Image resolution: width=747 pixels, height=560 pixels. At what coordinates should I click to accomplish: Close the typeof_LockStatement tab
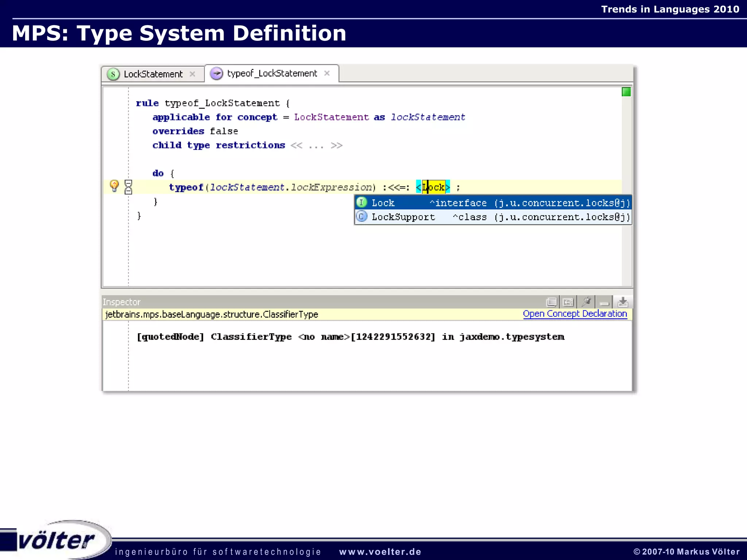pos(327,73)
